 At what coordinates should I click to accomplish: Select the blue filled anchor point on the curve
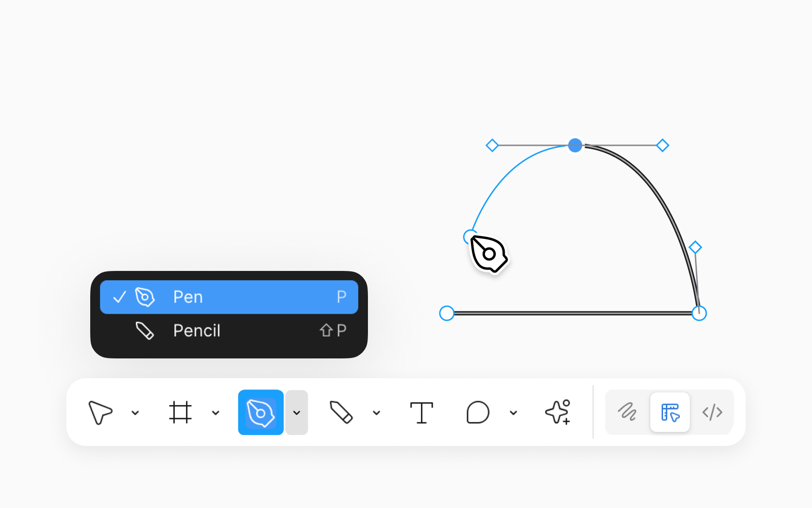click(x=575, y=145)
